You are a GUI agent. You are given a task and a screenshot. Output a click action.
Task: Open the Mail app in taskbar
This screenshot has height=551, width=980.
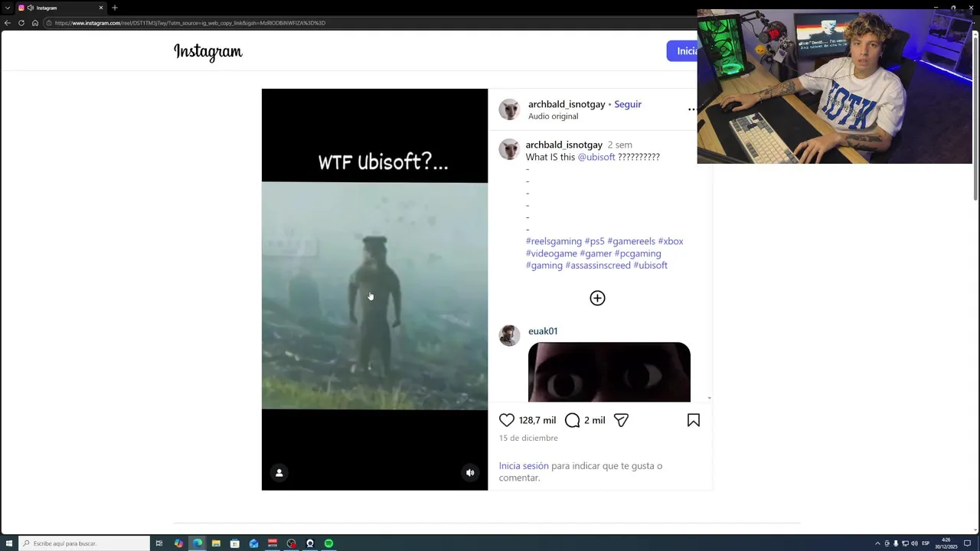tap(253, 543)
